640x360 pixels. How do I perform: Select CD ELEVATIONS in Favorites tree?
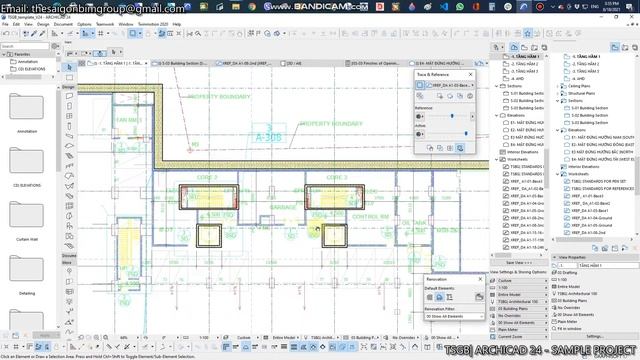pyautogui.click(x=31, y=69)
